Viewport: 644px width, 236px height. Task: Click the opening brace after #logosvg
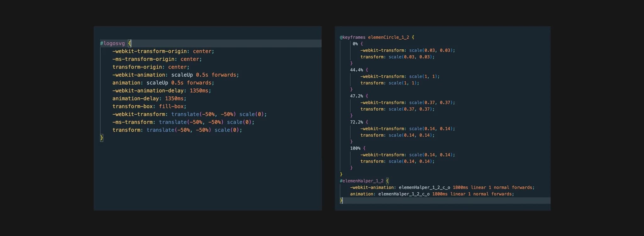130,43
